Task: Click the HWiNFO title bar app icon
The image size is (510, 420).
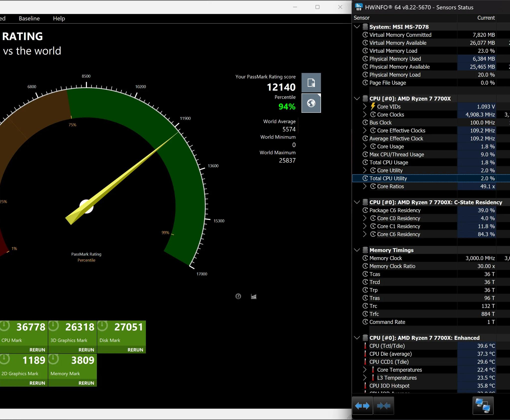Action: 358,7
